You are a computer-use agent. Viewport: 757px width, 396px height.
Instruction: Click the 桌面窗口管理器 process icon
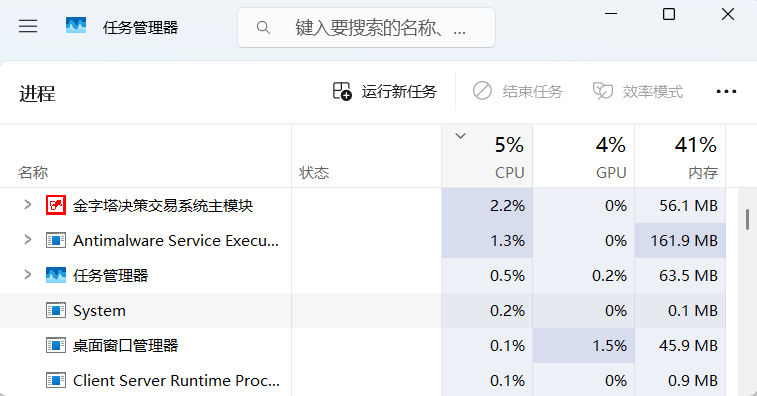pyautogui.click(x=56, y=345)
